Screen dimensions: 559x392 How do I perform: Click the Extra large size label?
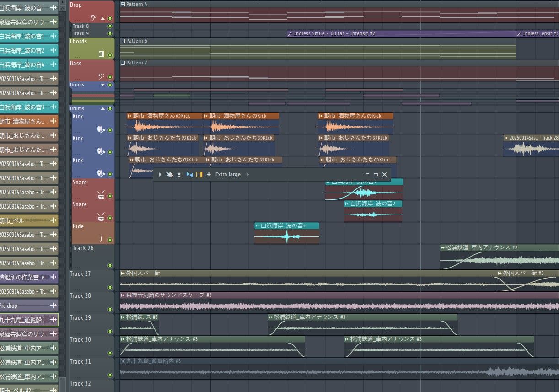[228, 175]
